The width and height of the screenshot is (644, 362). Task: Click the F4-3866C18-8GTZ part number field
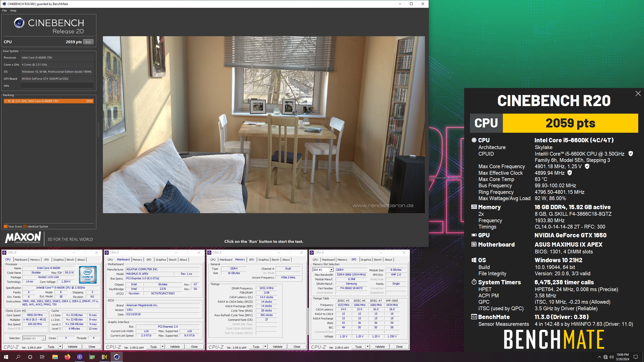point(351,288)
